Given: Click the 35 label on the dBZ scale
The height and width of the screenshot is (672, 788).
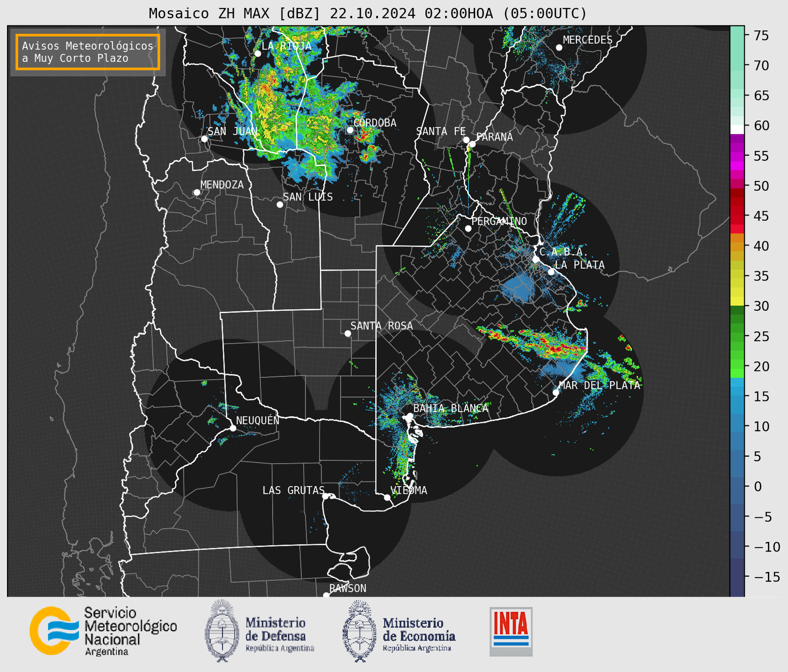Looking at the screenshot, I should click(x=761, y=276).
